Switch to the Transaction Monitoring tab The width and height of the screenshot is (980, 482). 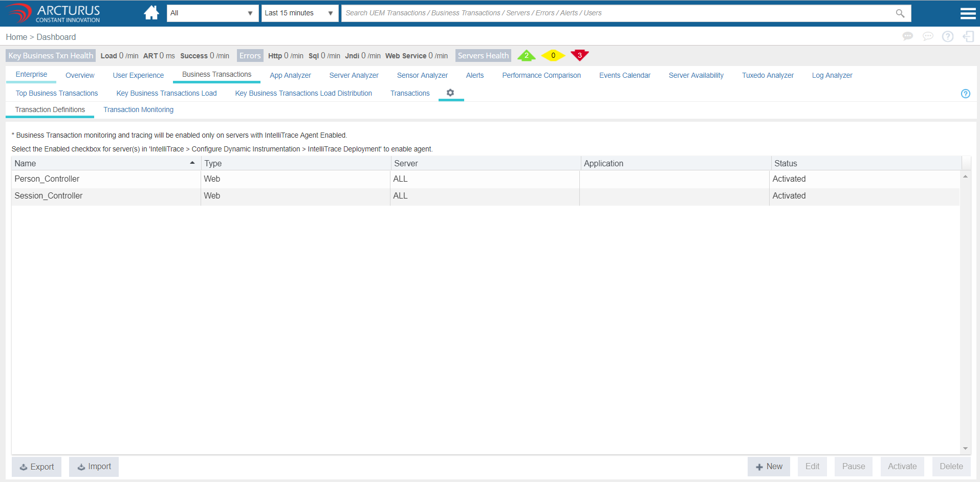[x=138, y=109]
